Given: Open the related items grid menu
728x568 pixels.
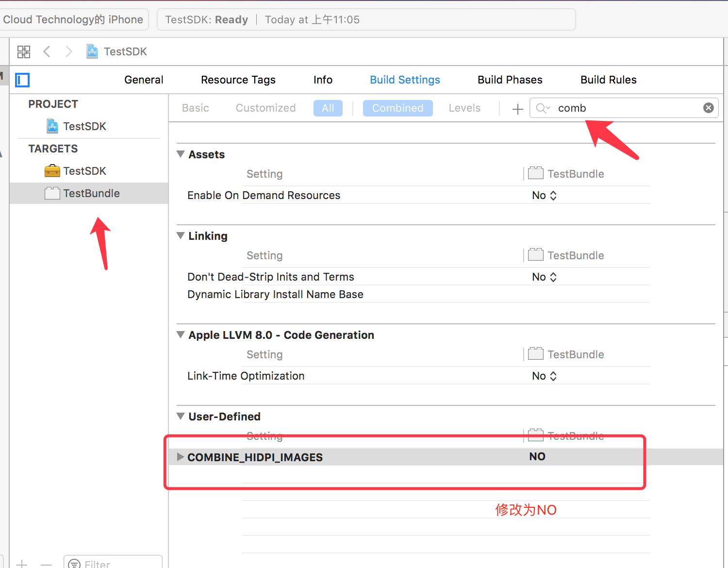Looking at the screenshot, I should [x=24, y=51].
